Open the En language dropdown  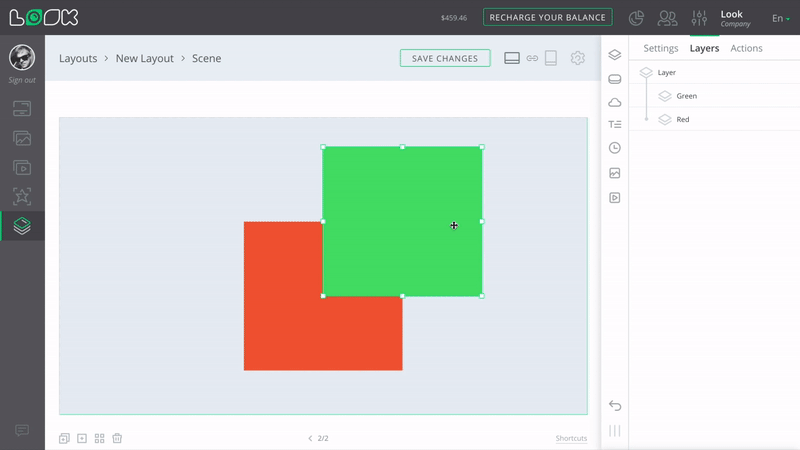pyautogui.click(x=780, y=18)
